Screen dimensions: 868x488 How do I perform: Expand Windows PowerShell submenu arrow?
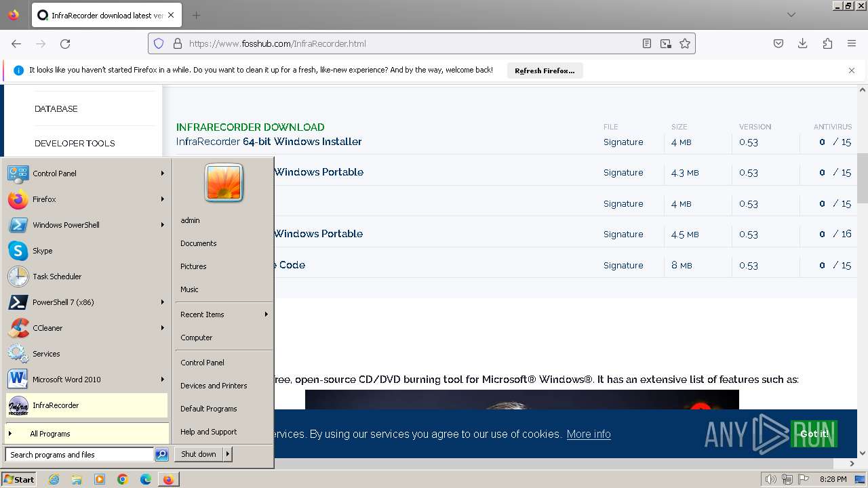pyautogui.click(x=163, y=225)
